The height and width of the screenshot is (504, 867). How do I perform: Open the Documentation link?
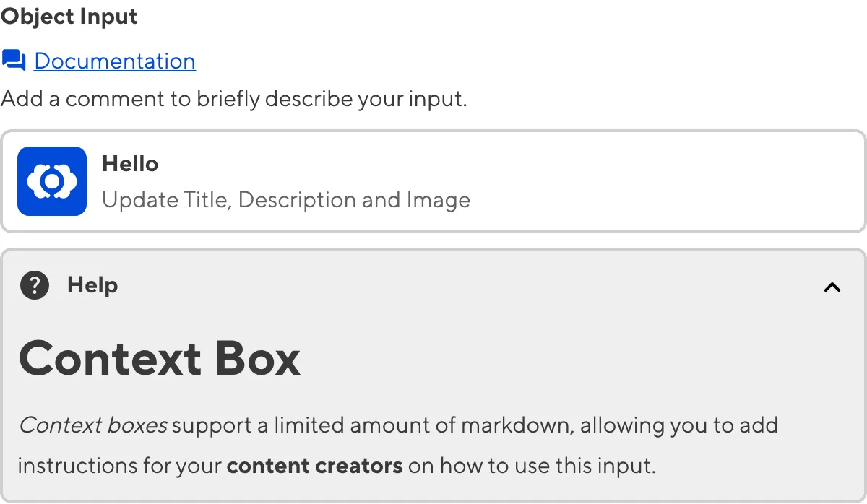(x=114, y=61)
